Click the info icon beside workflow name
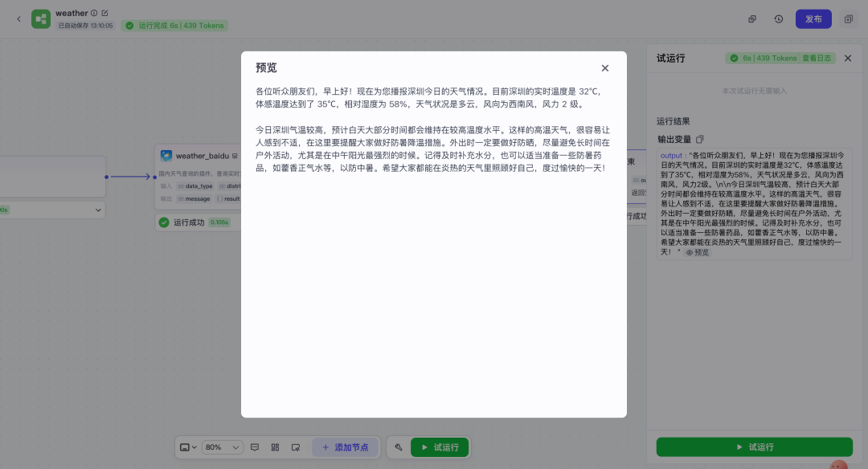The height and width of the screenshot is (469, 868). coord(94,13)
